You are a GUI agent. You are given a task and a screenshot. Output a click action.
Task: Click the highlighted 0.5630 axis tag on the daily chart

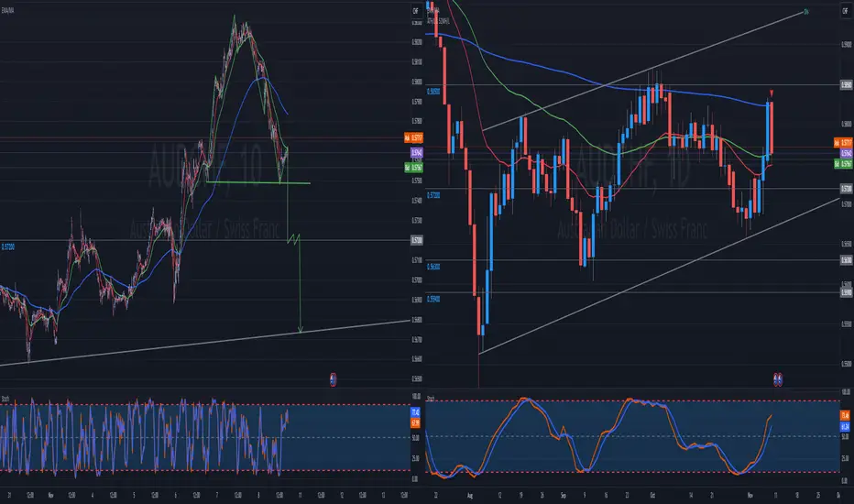point(846,260)
